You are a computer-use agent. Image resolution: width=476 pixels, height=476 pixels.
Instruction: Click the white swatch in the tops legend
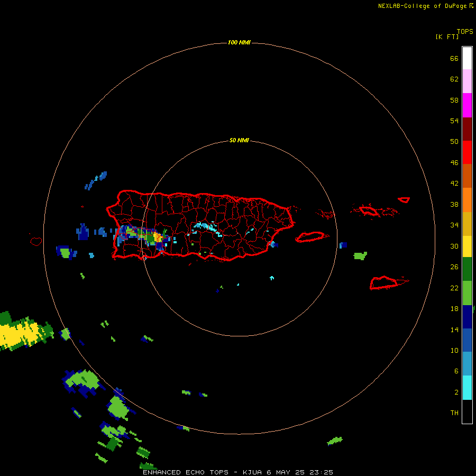[x=467, y=58]
